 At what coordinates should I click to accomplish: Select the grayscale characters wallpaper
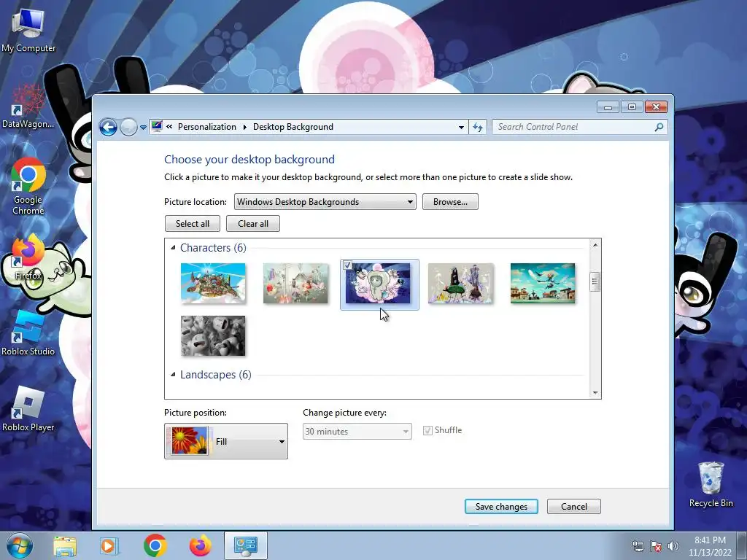click(x=213, y=335)
